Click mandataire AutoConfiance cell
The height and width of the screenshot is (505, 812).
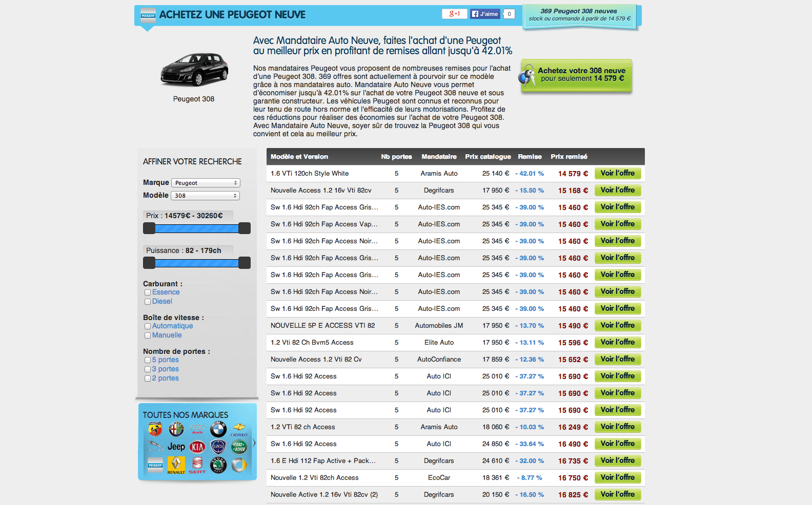[439, 359]
